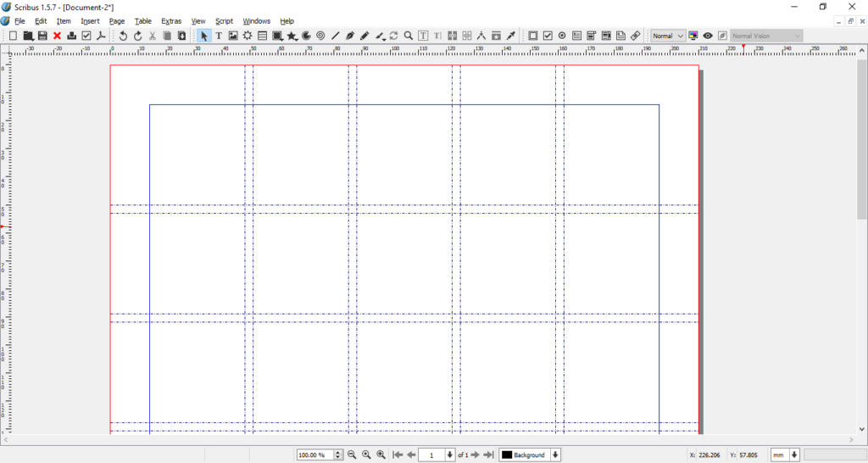Select the Line tool

pos(336,36)
